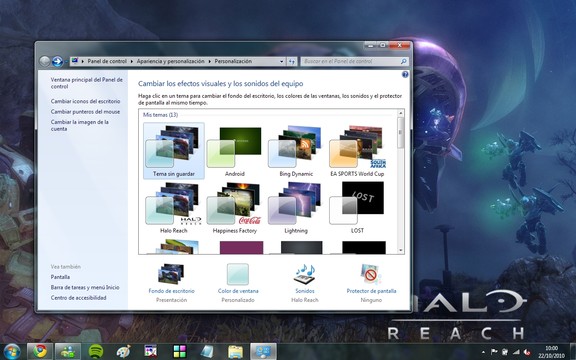Click Personalización breadcrumb
Viewport: 576px width, 360px height.
click(x=233, y=61)
